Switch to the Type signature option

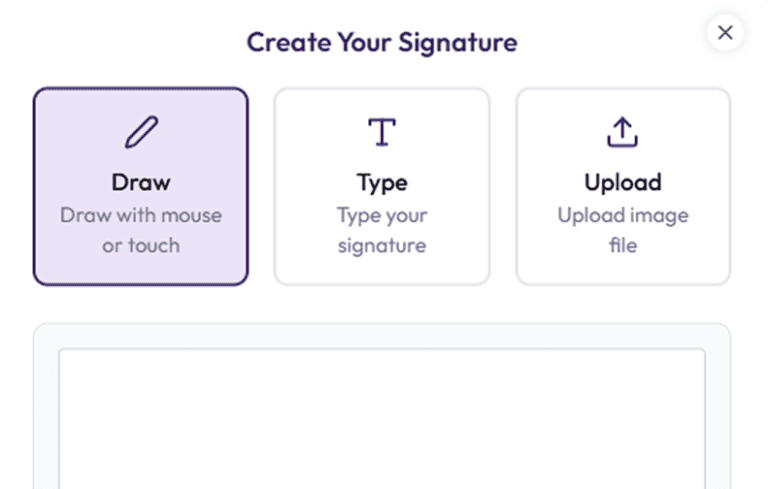382,187
